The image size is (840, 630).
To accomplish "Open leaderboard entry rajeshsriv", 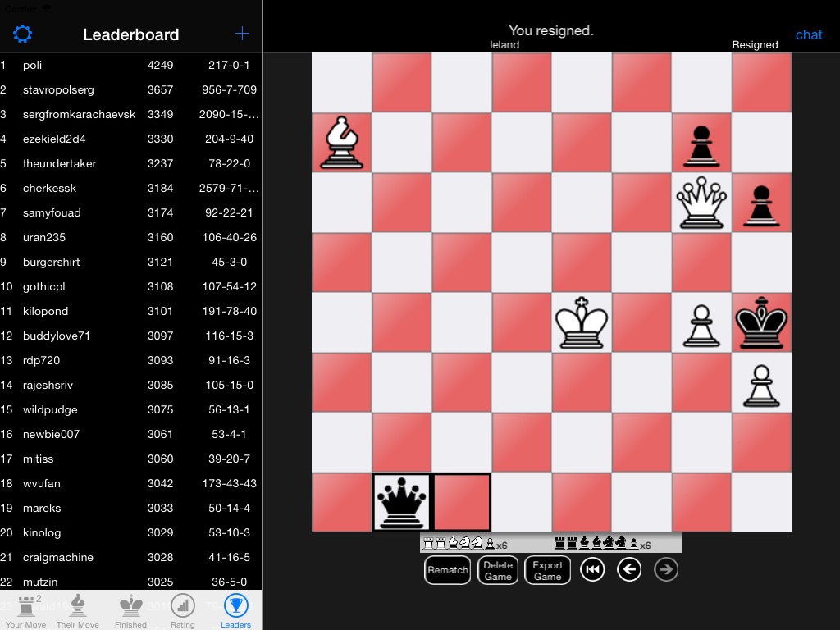I will 131,386.
